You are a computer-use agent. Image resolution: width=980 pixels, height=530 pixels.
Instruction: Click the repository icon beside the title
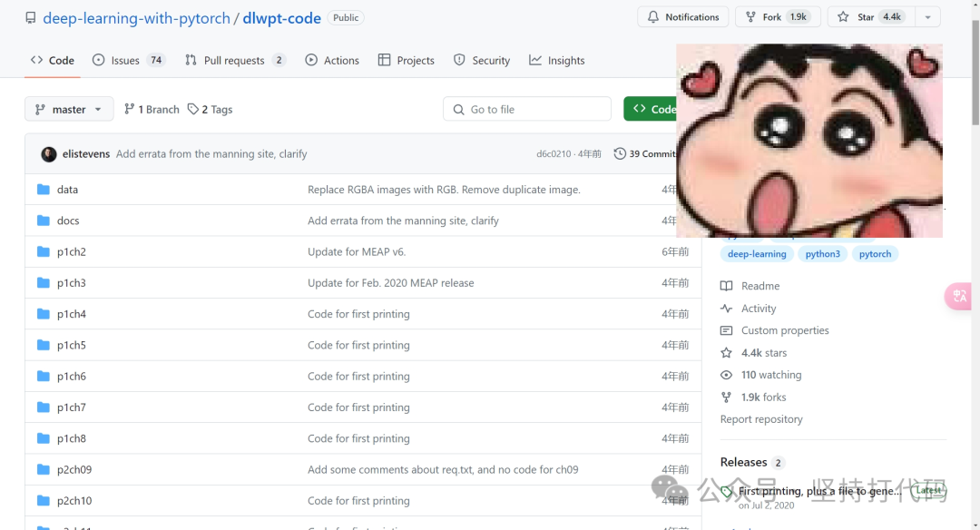coord(31,18)
